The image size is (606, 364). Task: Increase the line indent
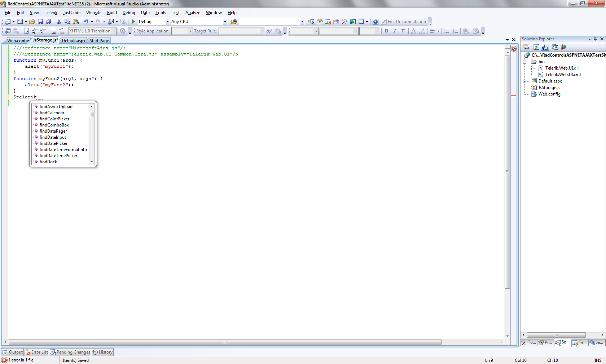pyautogui.click(x=43, y=31)
